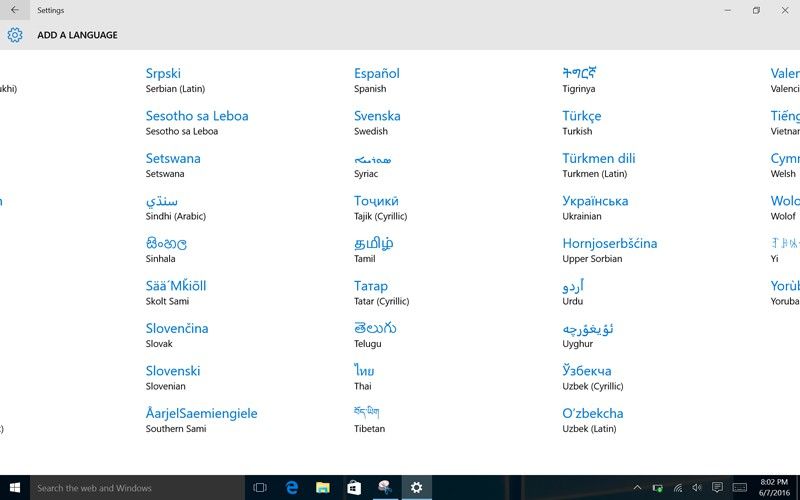The width and height of the screenshot is (800, 500).
Task: Select Hornjoserbšćina Upper Sorbian
Action: pyautogui.click(x=610, y=250)
